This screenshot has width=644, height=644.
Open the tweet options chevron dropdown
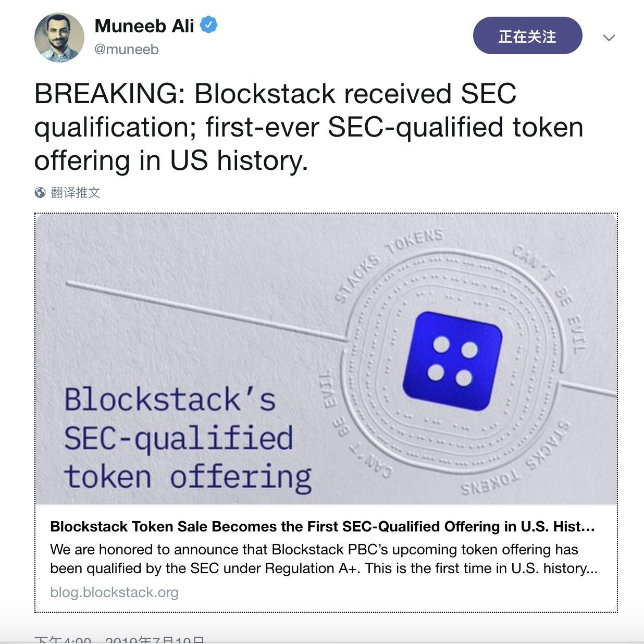609,38
